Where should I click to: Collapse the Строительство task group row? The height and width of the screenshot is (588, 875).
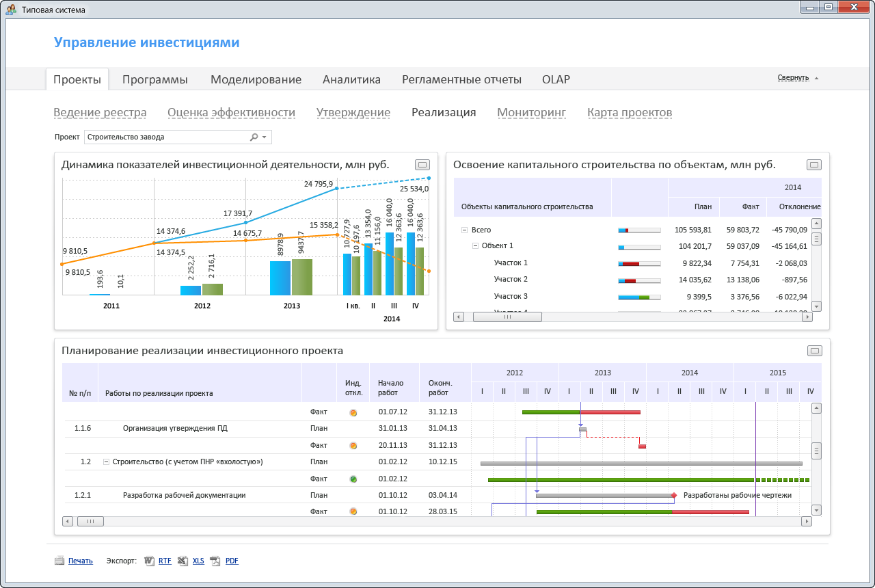106,462
